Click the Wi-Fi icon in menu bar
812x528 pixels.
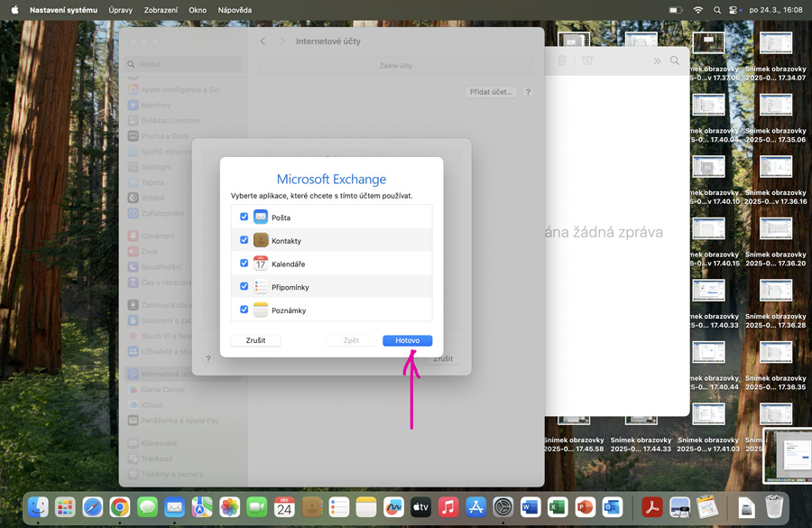(697, 10)
